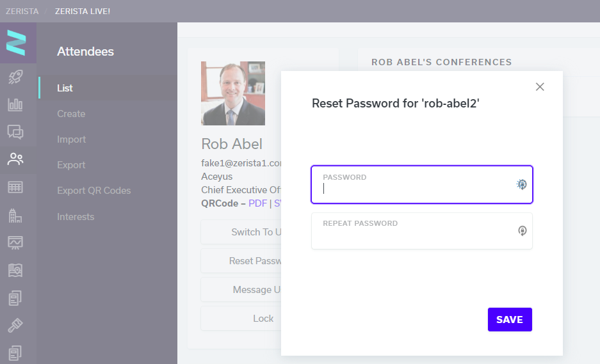Click the Zerista logo icon
The image size is (600, 364).
tap(16, 43)
